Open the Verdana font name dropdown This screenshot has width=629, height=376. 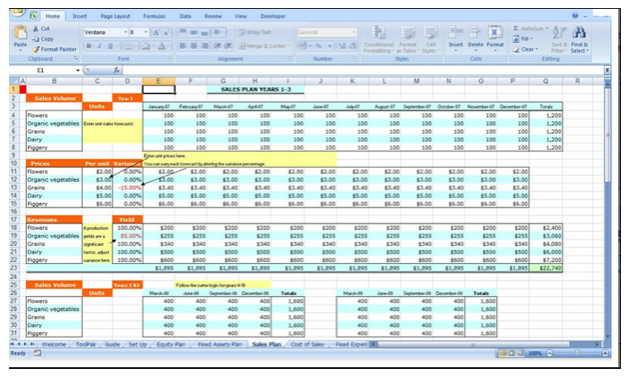tap(125, 32)
